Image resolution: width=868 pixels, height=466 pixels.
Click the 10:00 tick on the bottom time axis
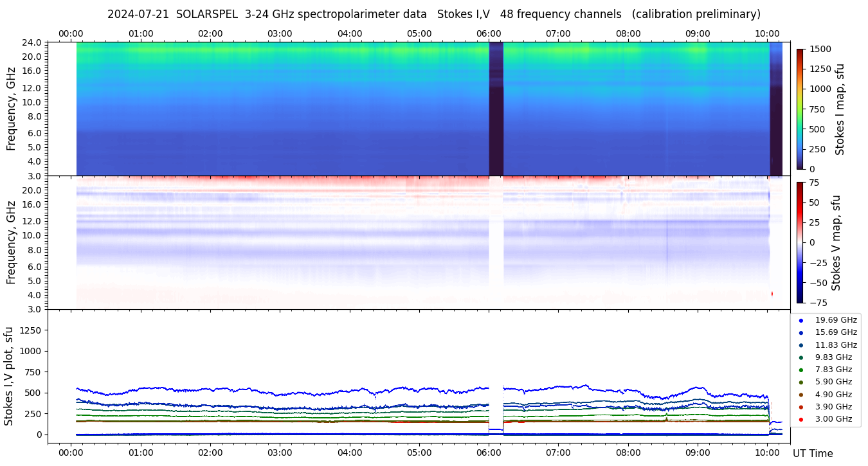767,453
